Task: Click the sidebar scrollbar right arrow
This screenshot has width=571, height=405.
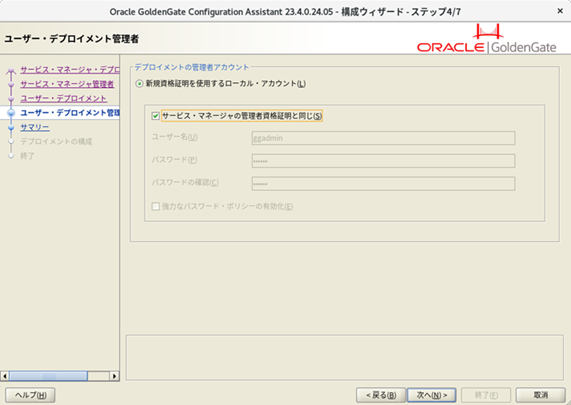Action: click(114, 376)
